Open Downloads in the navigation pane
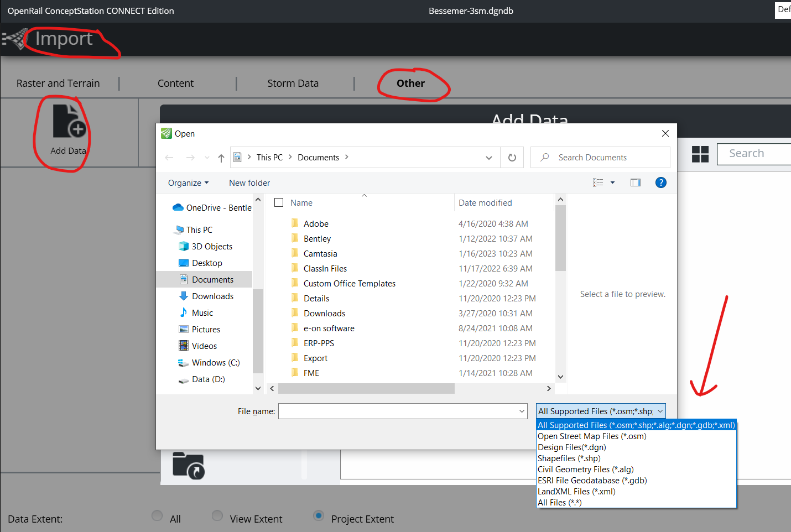Image resolution: width=791 pixels, height=532 pixels. 206,296
